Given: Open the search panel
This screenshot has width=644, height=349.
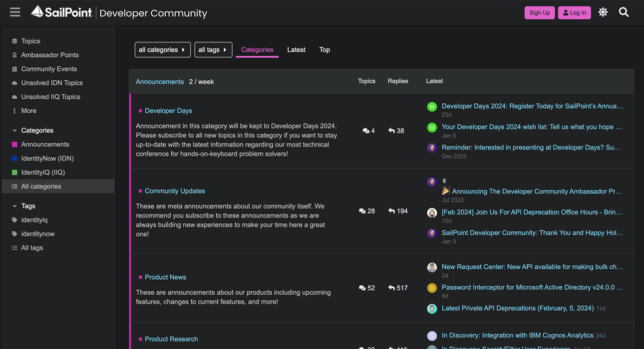Looking at the screenshot, I should (x=624, y=12).
